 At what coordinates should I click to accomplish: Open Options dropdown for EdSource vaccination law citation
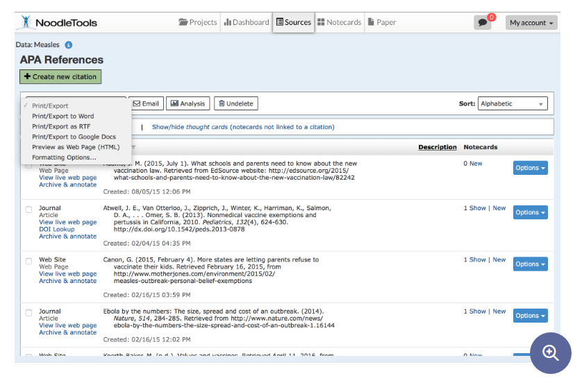tap(531, 168)
